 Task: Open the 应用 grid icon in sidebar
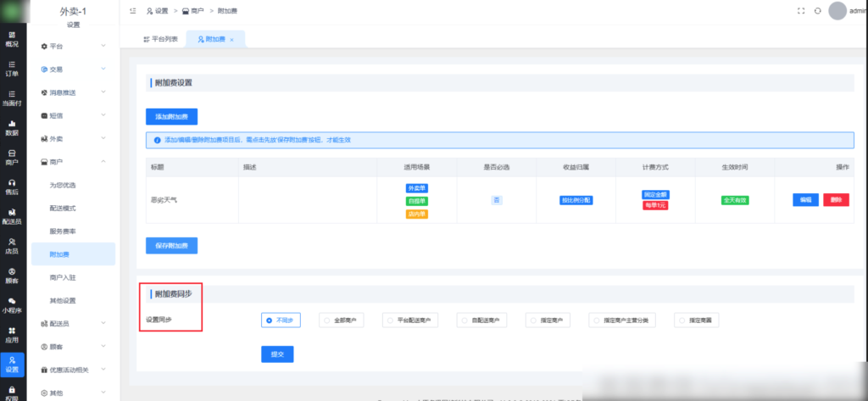[x=12, y=334]
